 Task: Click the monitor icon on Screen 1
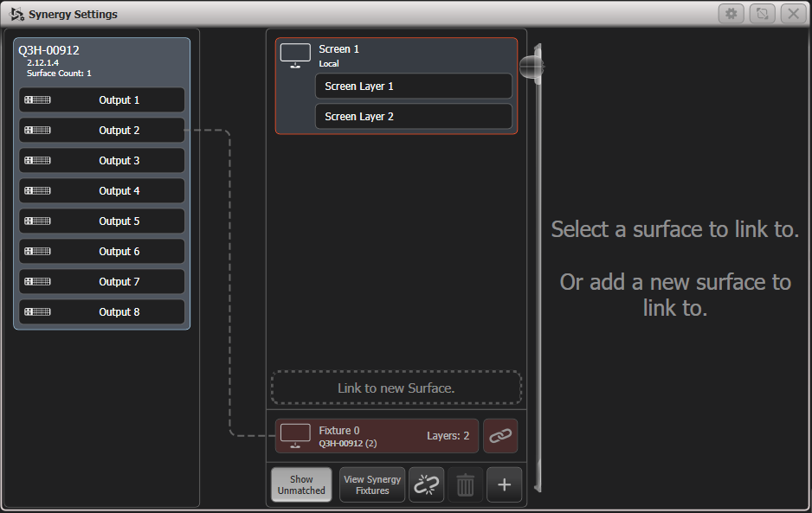pyautogui.click(x=294, y=55)
